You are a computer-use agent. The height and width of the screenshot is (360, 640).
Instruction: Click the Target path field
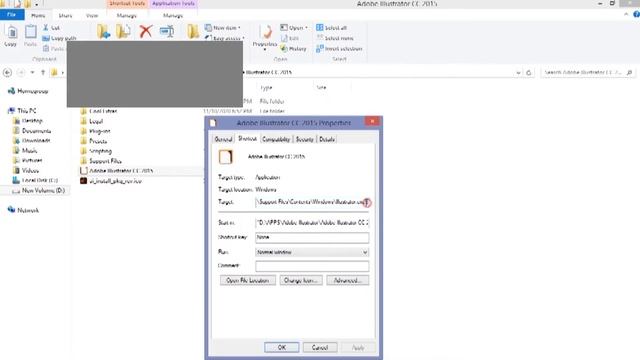pos(312,202)
